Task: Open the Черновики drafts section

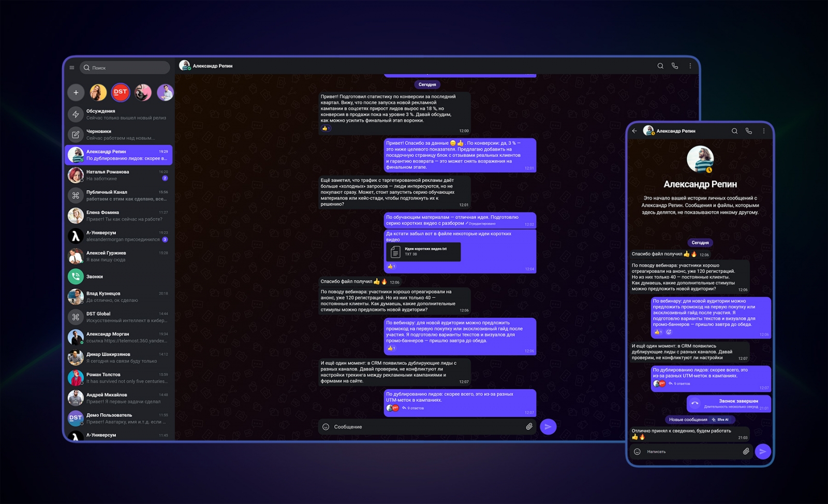Action: (119, 135)
